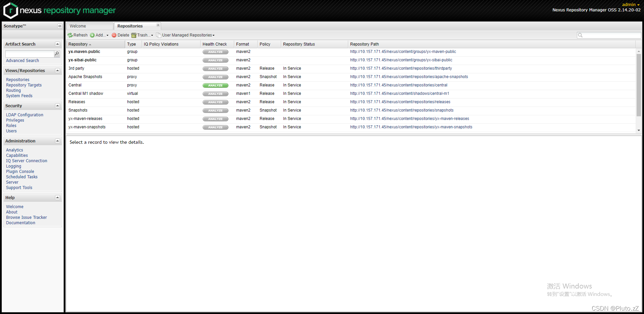Open Browse Issue Tracker link

[x=26, y=217]
